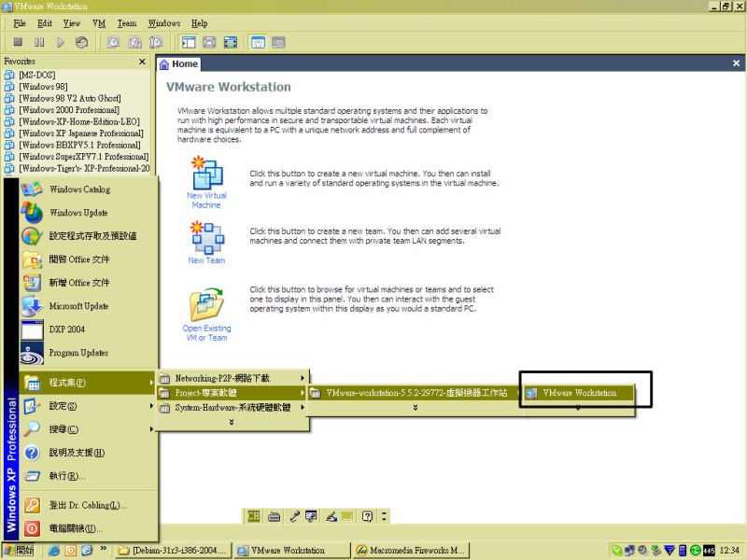Launch VMware Workstation from the programs submenu

point(579,393)
